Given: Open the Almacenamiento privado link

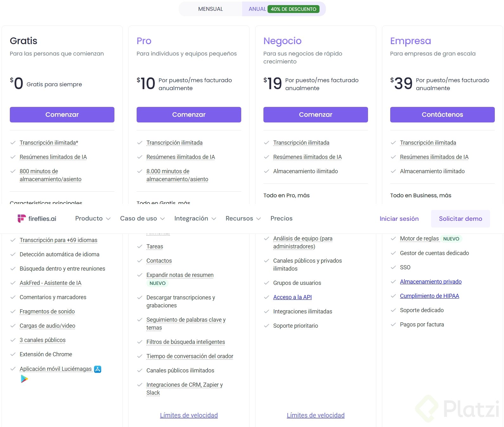Looking at the screenshot, I should (430, 282).
